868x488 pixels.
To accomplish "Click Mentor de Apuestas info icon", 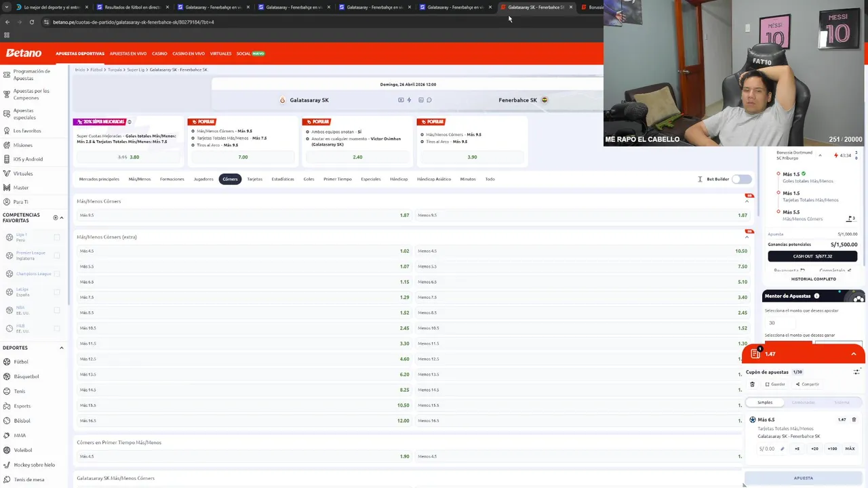I will click(x=816, y=296).
